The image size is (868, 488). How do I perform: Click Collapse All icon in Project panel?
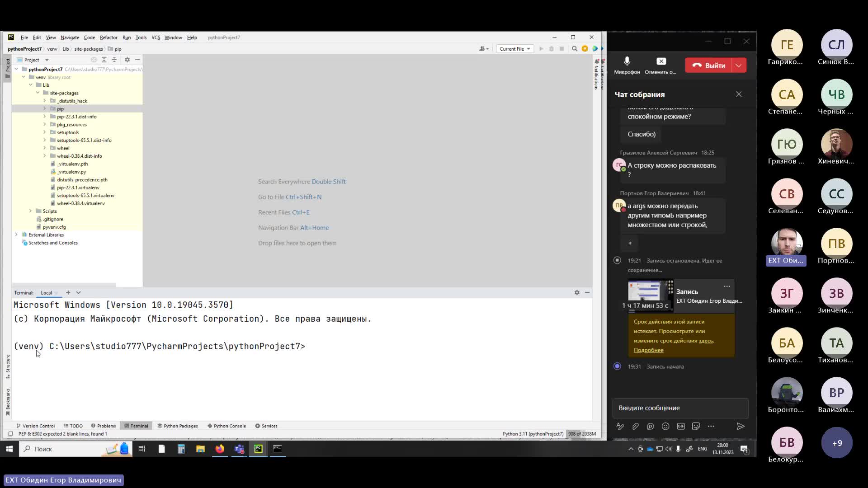tap(114, 60)
